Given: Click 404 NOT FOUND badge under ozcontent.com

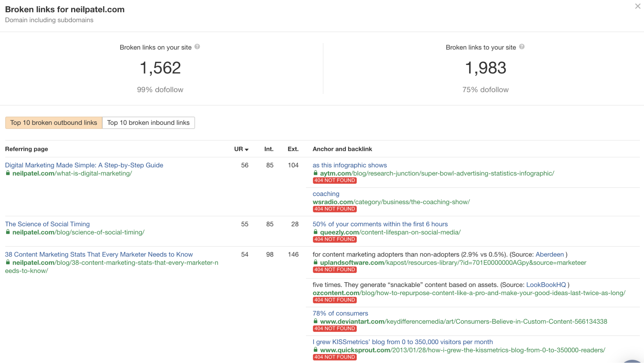Looking at the screenshot, I should coord(334,300).
